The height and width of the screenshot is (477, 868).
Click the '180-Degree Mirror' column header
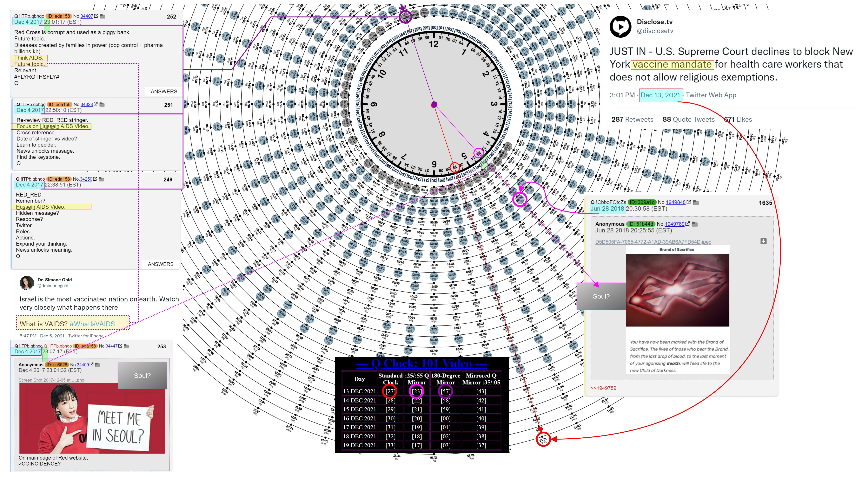tap(446, 379)
